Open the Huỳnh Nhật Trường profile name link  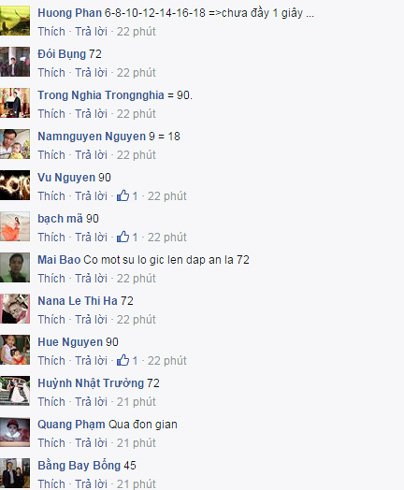coord(91,383)
